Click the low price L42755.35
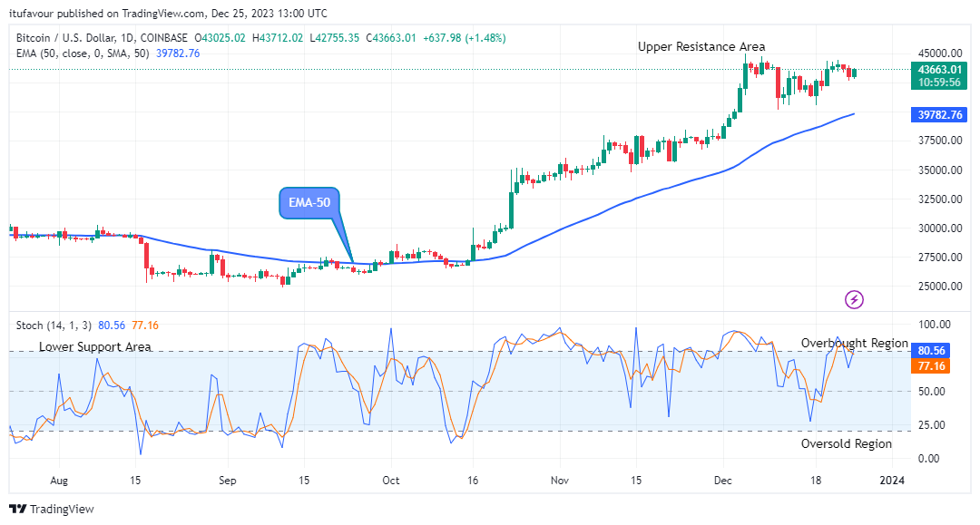 [x=334, y=38]
